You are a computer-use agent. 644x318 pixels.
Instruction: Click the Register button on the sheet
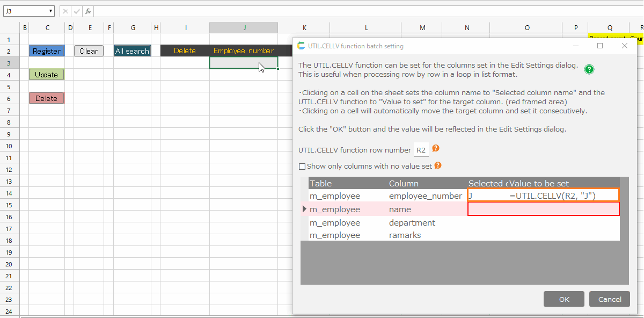tap(47, 51)
